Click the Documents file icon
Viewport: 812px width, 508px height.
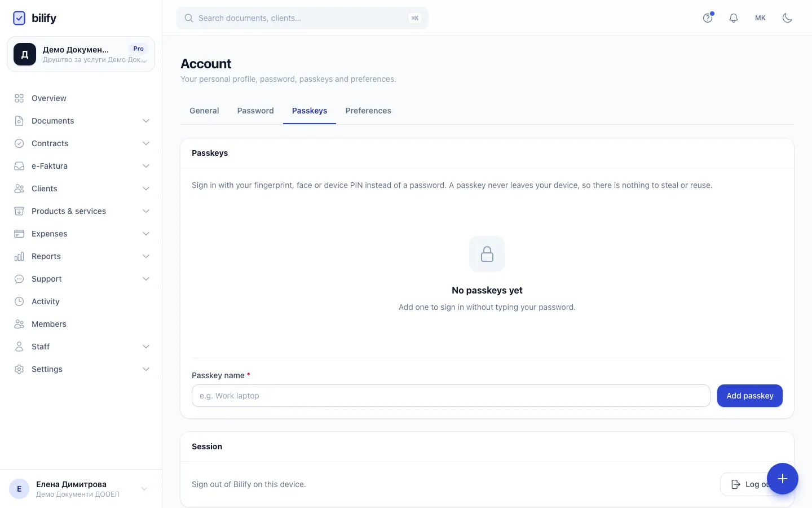(x=19, y=121)
